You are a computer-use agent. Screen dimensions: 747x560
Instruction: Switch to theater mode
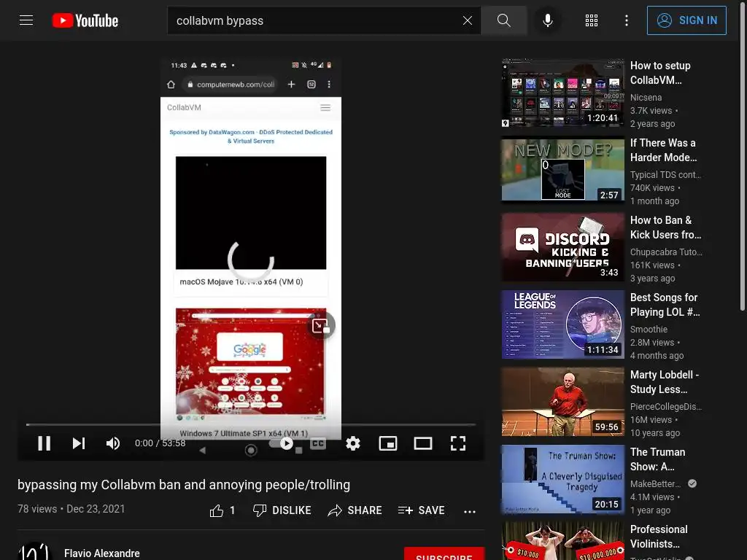pyautogui.click(x=423, y=443)
